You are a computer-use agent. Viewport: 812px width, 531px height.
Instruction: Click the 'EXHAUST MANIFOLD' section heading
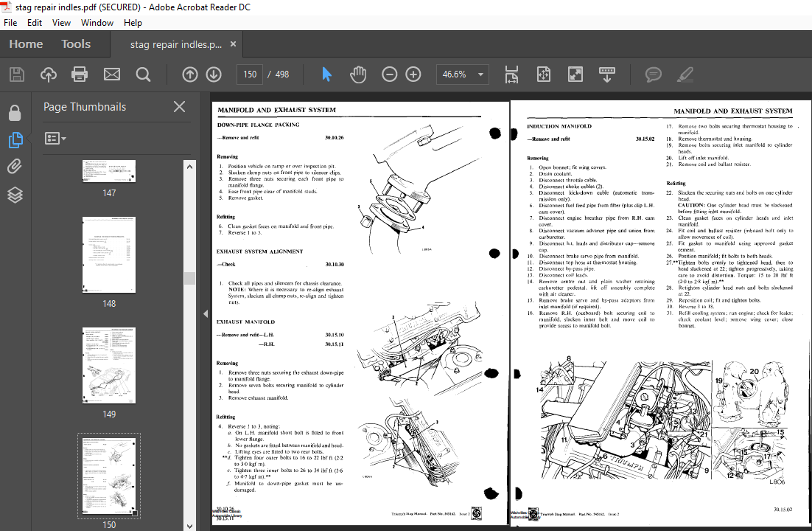[245, 322]
